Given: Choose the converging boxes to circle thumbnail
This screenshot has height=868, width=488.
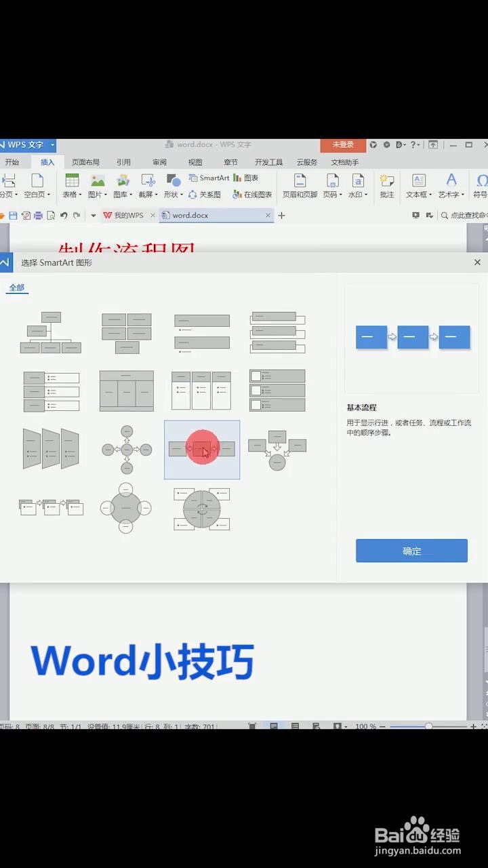Looking at the screenshot, I should (x=277, y=450).
